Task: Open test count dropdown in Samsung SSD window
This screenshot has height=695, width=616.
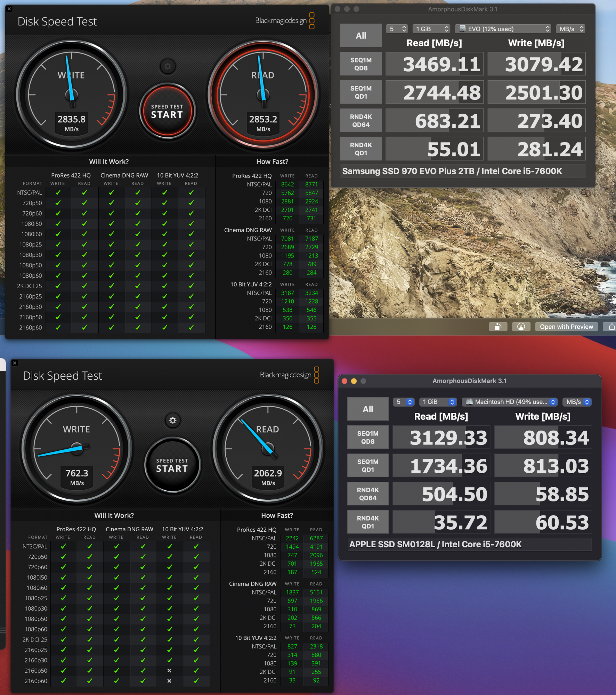Action: coord(397,29)
